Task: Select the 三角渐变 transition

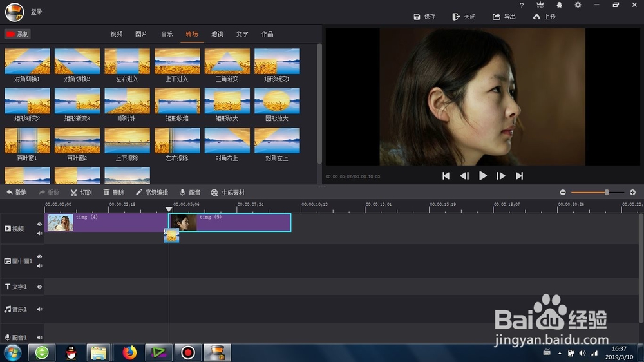Action: click(x=227, y=61)
